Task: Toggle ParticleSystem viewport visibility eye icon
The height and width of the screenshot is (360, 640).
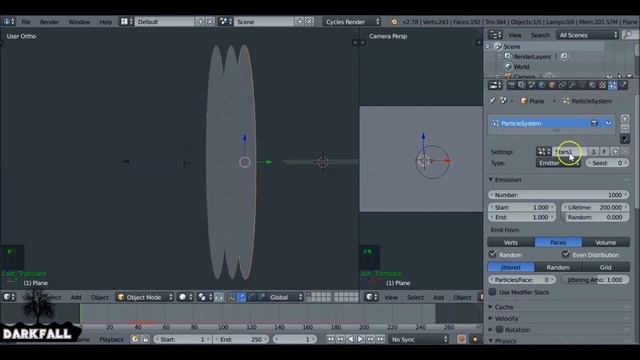Action: pos(609,123)
